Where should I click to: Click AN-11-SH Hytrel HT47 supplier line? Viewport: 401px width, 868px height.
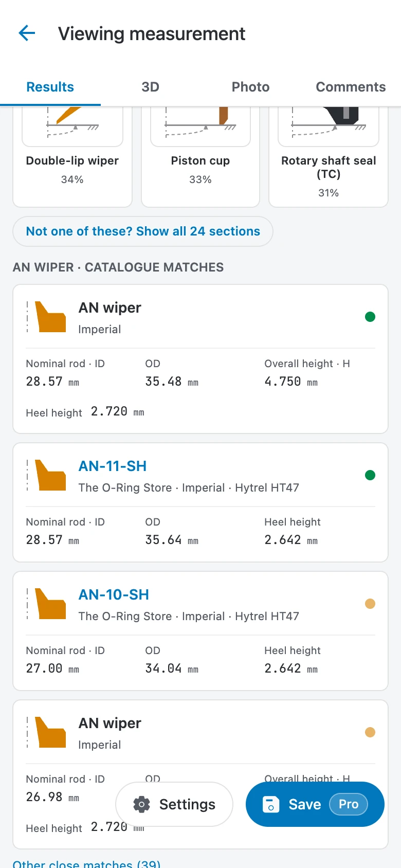point(189,487)
